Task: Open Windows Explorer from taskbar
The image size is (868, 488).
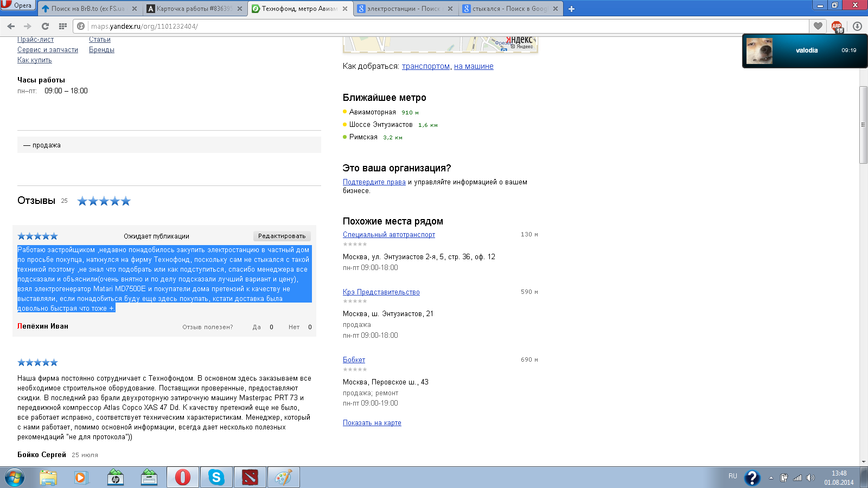Action: coord(48,478)
